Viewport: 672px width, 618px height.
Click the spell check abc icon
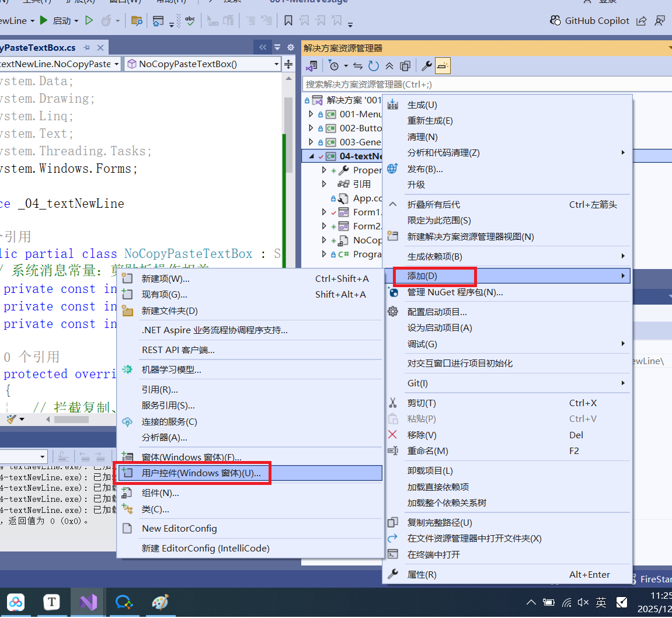click(190, 20)
